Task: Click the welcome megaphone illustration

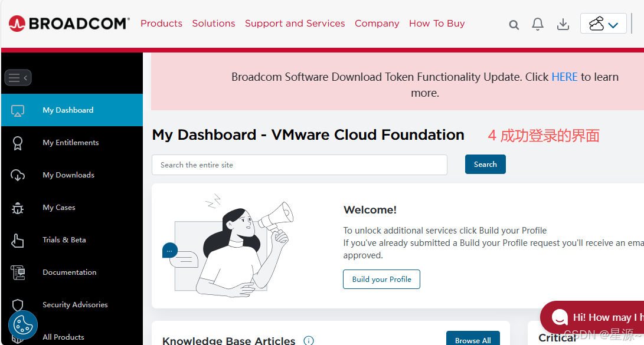Action: [228, 245]
